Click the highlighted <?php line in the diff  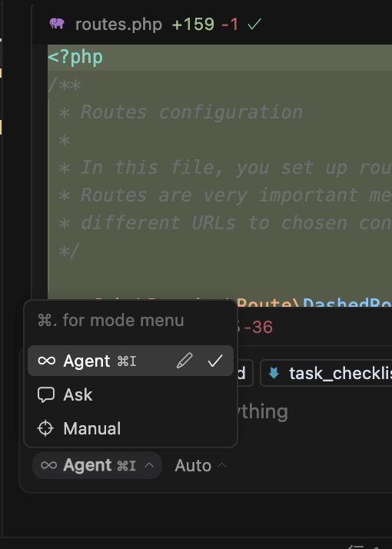click(x=220, y=58)
